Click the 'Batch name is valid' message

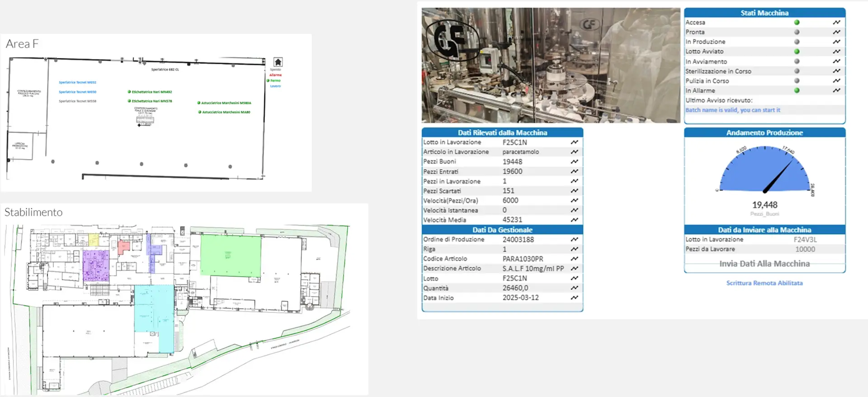(732, 110)
